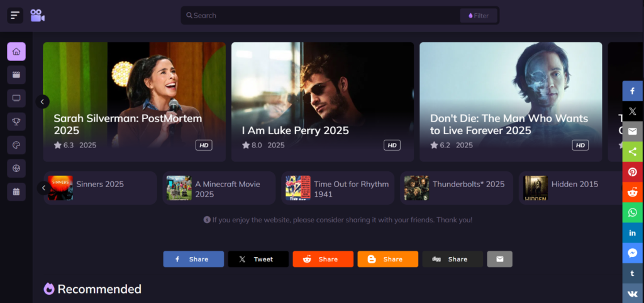Click the Minecraft Movie poster thumbnail
Viewport: 644px width, 303px height.
(179, 188)
